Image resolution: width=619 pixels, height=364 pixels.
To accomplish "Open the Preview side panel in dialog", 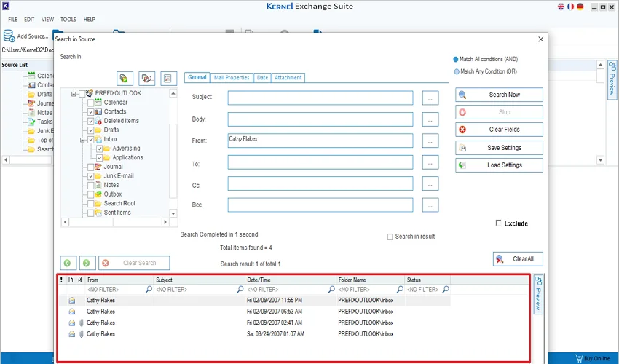I will pos(538,295).
